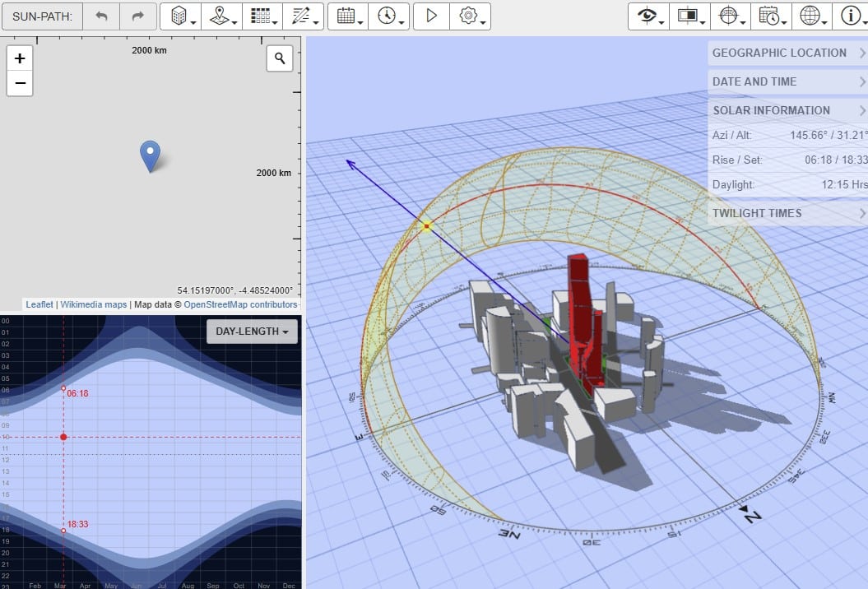
Task: Click the undo arrow in toolbar
Action: (101, 16)
